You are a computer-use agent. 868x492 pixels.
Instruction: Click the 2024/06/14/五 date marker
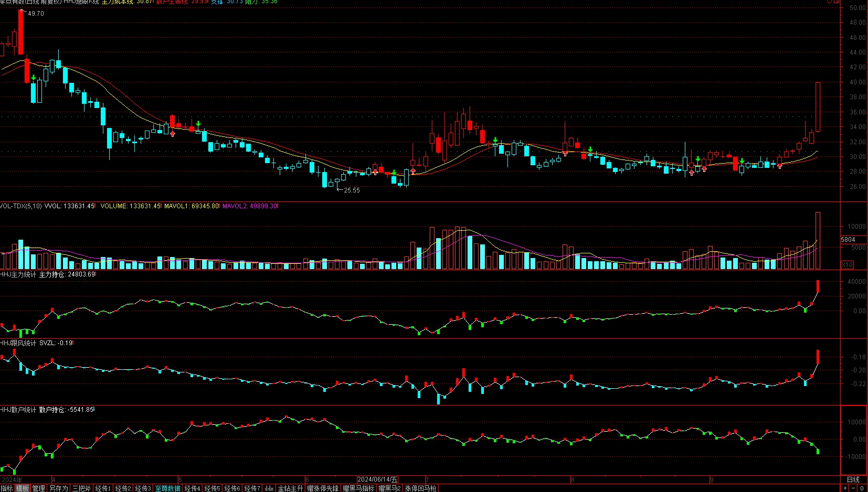coord(377,479)
